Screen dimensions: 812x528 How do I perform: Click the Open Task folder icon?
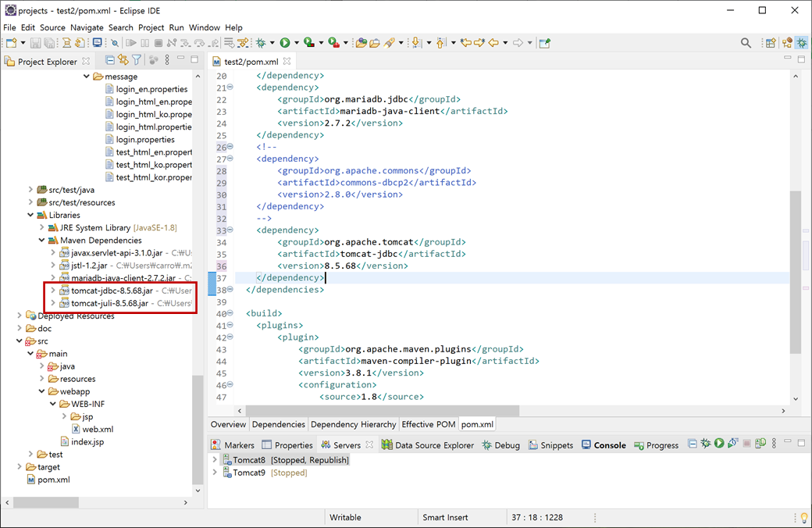pyautogui.click(x=375, y=43)
